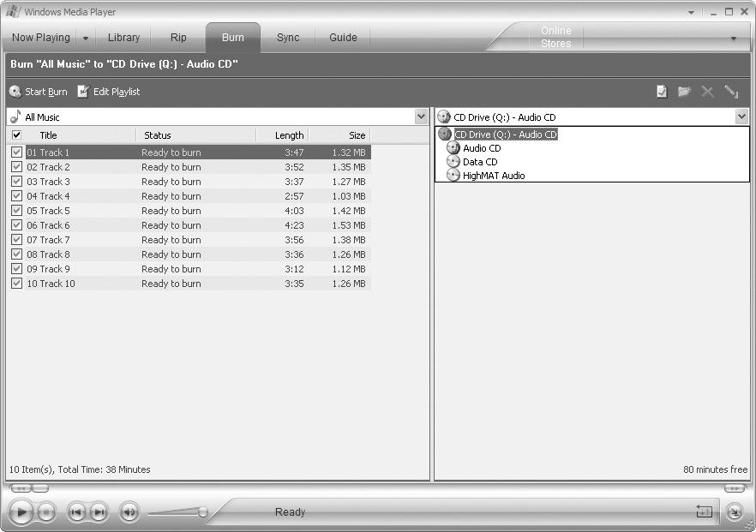756x532 pixels.
Task: Click the music note icon beside All Music
Action: [x=16, y=117]
